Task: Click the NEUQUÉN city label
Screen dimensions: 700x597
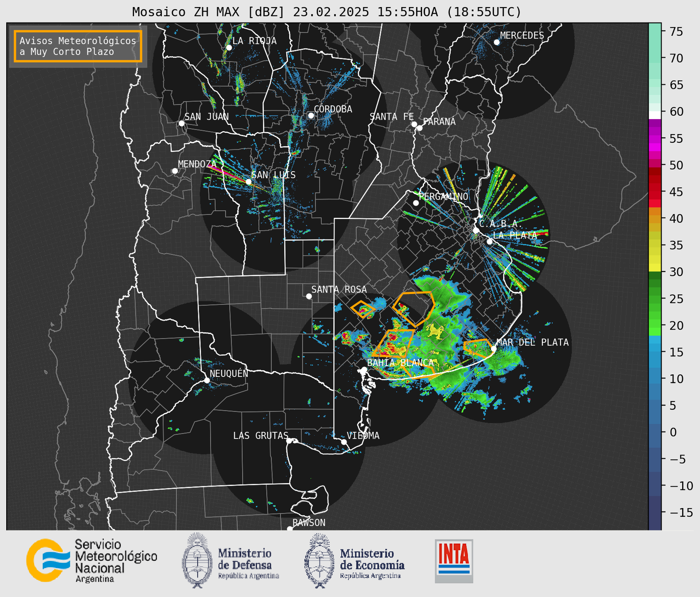Action: pyautogui.click(x=229, y=373)
